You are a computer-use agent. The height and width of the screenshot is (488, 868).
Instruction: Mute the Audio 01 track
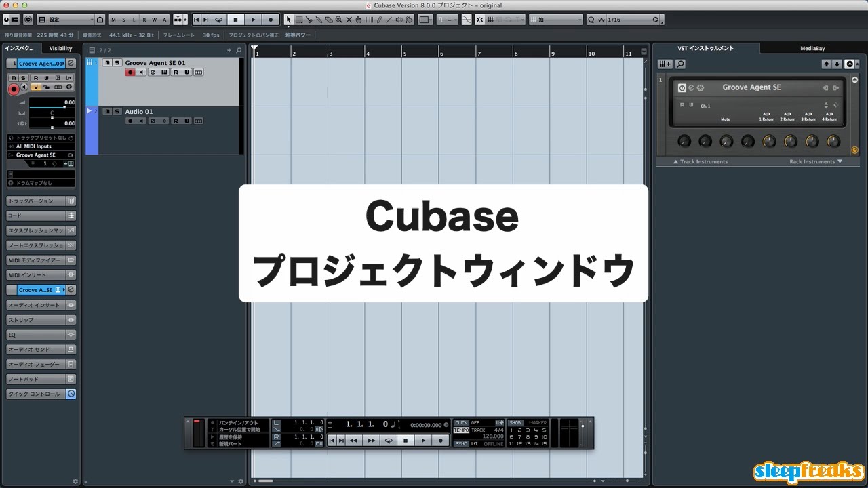[x=107, y=111]
